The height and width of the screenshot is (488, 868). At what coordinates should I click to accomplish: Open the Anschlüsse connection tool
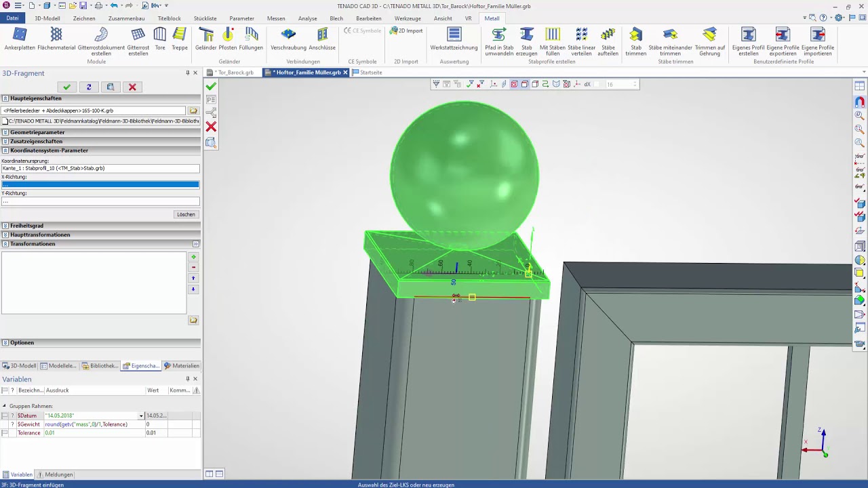tap(322, 39)
